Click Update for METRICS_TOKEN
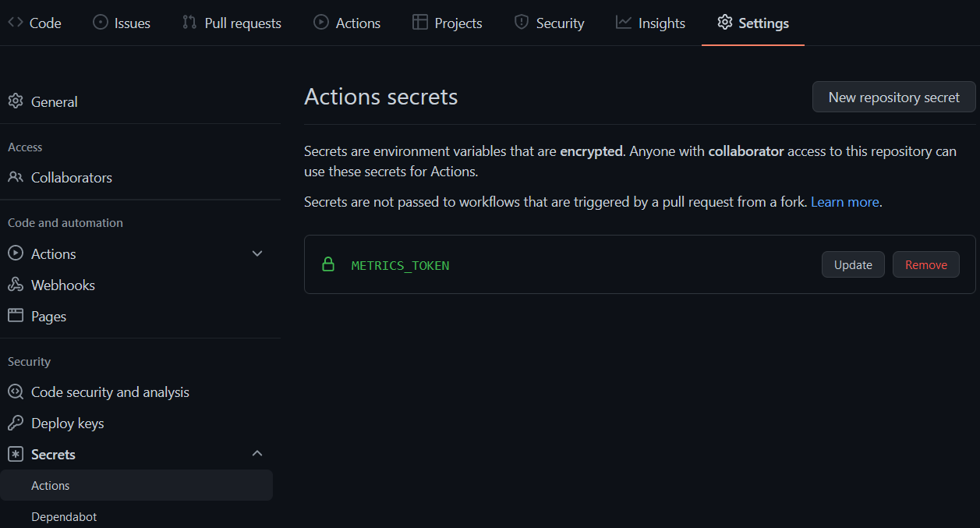 853,264
